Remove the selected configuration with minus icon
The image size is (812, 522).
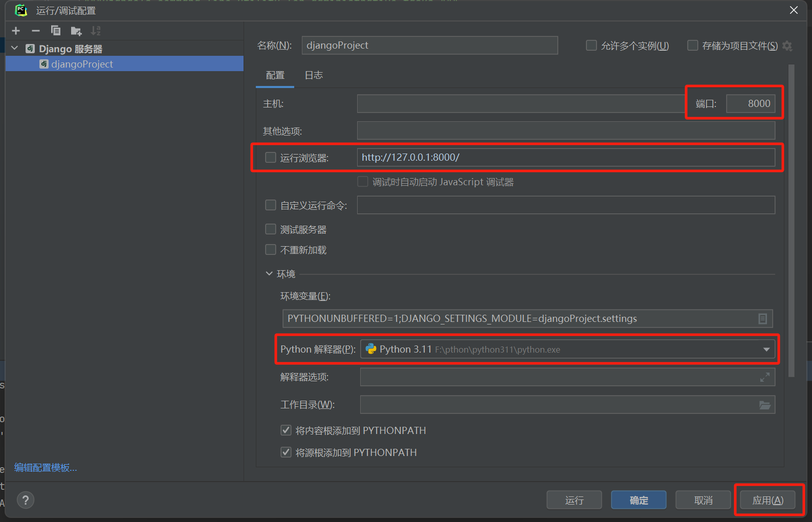(x=36, y=31)
